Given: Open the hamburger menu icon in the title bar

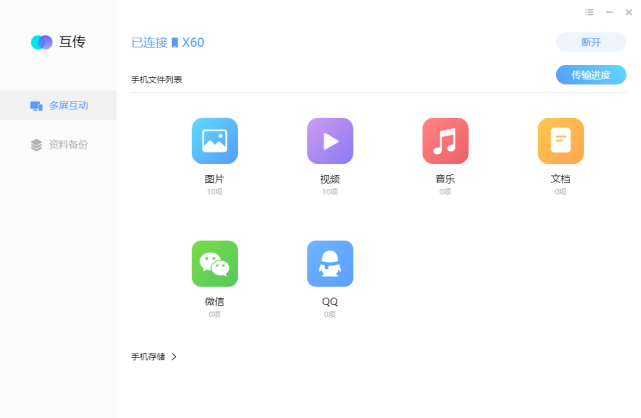Looking at the screenshot, I should [x=589, y=12].
